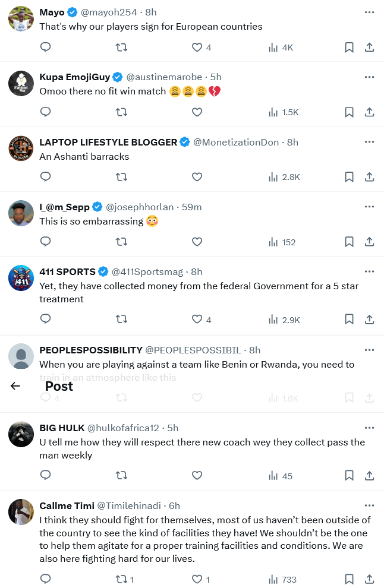384x588 pixels.
Task: Open more options for I_@m_Sepp's post
Action: coord(369,207)
